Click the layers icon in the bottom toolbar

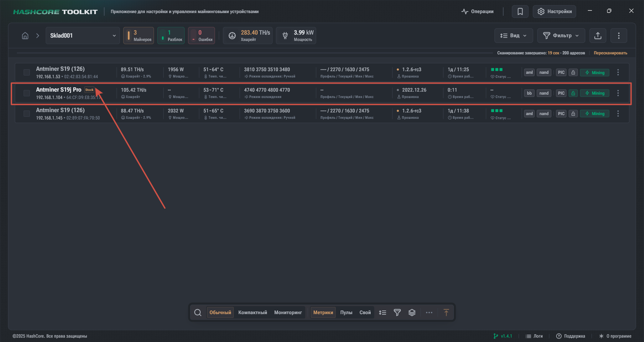click(412, 312)
